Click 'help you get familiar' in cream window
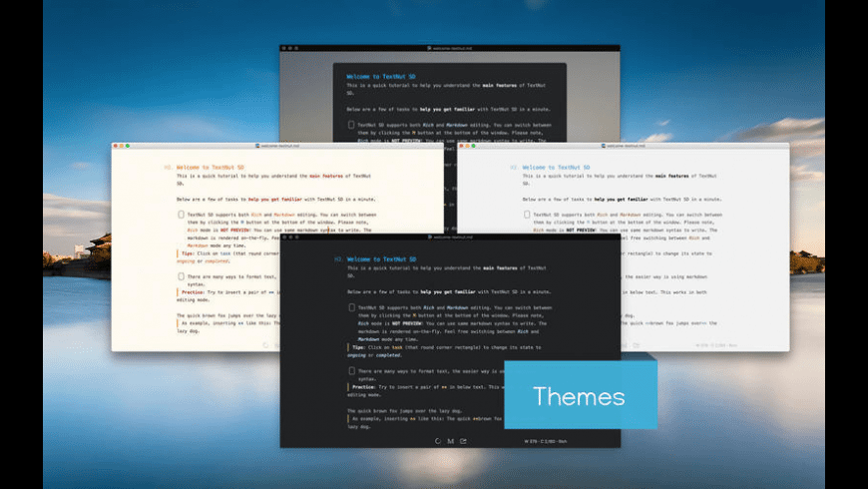868x489 pixels. click(275, 199)
